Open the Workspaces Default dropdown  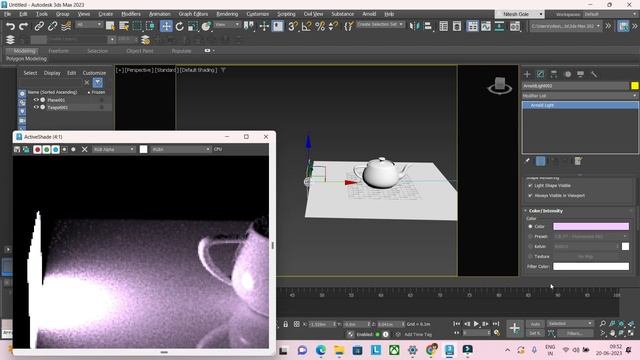(610, 14)
